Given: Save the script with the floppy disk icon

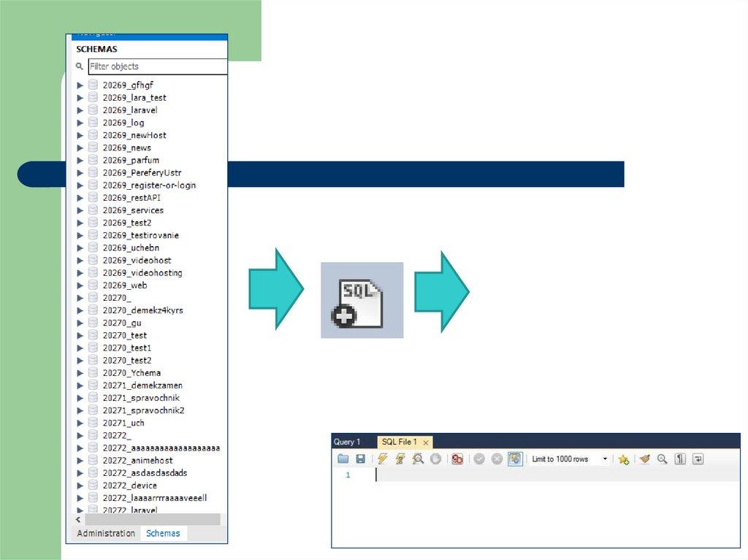Looking at the screenshot, I should tap(360, 459).
